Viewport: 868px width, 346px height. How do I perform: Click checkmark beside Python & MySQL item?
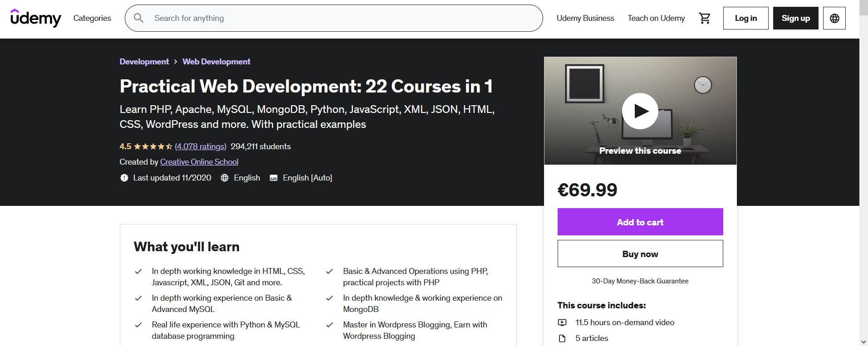(x=138, y=325)
